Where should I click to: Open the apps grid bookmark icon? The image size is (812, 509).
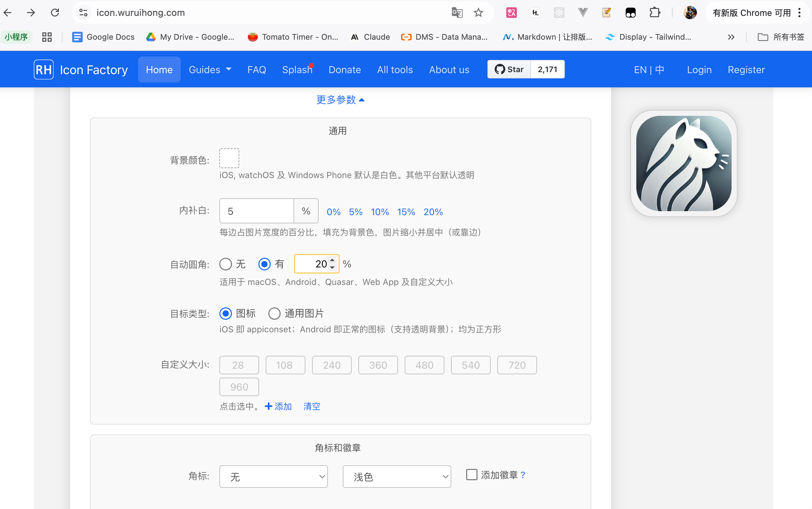[x=47, y=37]
